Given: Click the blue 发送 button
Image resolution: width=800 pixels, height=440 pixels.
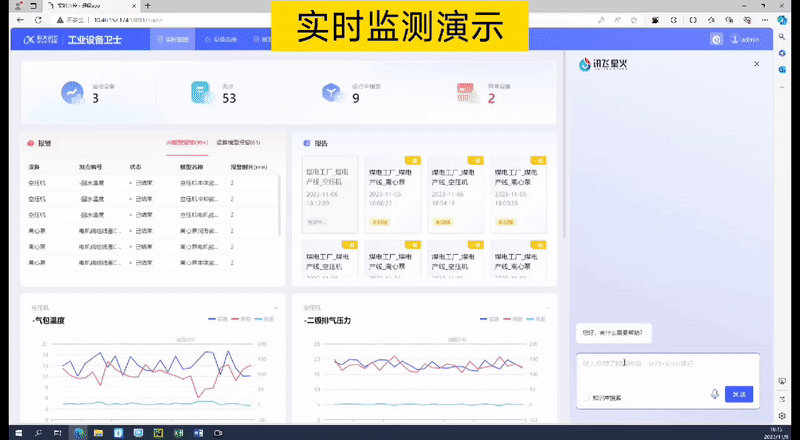Looking at the screenshot, I should pyautogui.click(x=739, y=394).
